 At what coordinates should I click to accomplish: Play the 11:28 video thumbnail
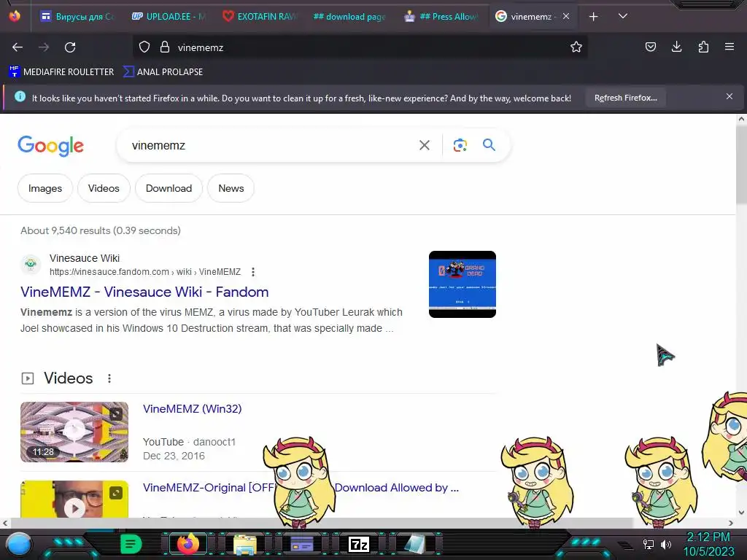pyautogui.click(x=74, y=432)
